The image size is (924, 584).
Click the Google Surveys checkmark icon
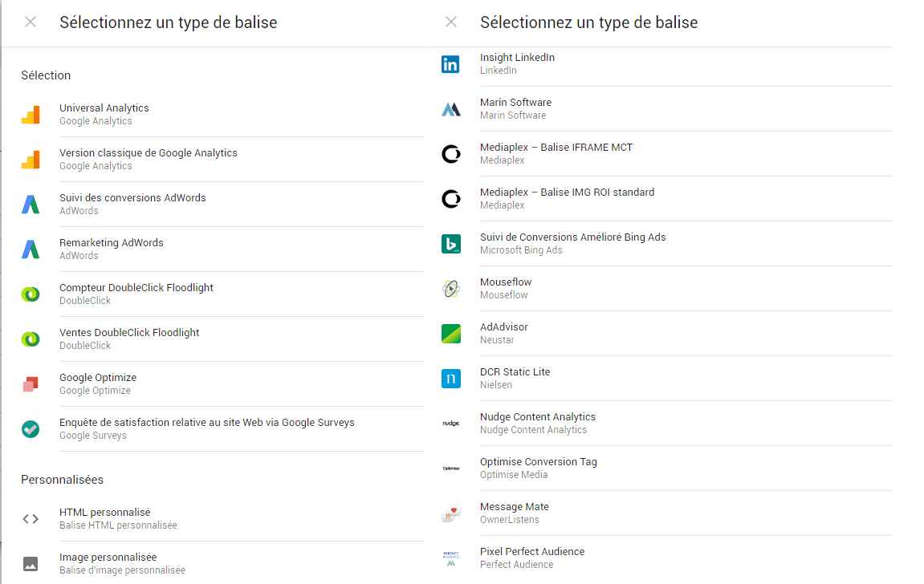pyautogui.click(x=31, y=429)
